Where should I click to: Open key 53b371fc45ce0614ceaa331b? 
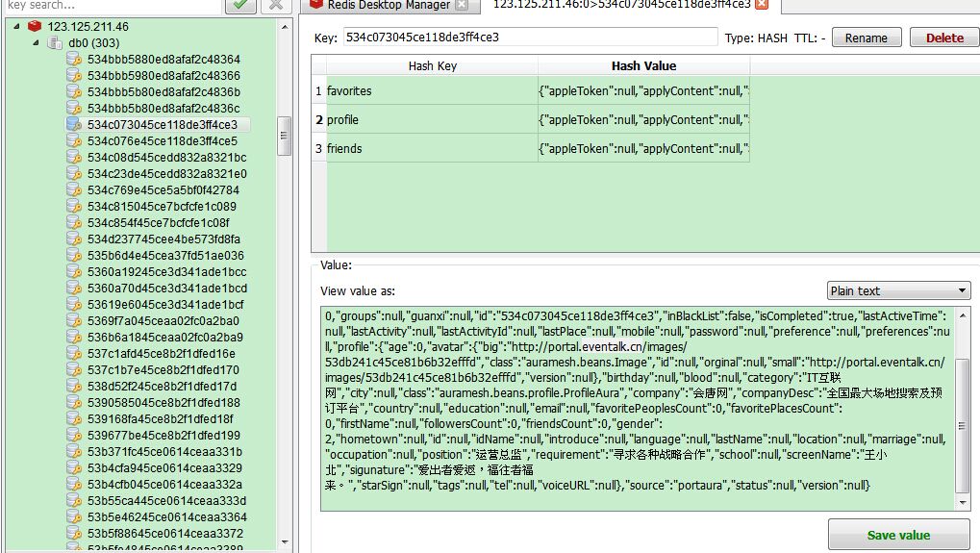165,451
